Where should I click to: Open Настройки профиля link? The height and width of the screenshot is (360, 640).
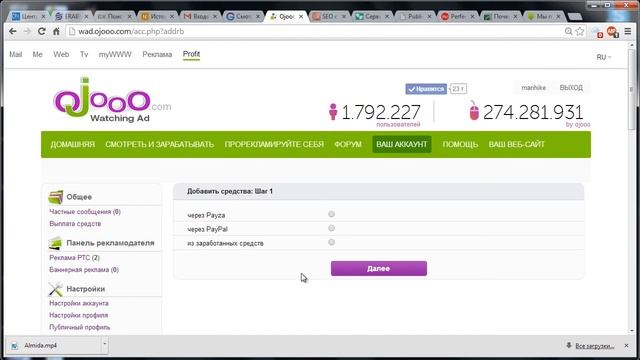(79, 315)
